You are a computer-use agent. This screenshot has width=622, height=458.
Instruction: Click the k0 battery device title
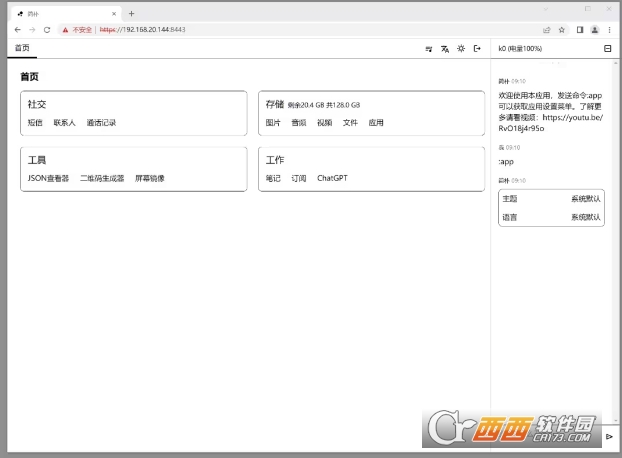520,48
